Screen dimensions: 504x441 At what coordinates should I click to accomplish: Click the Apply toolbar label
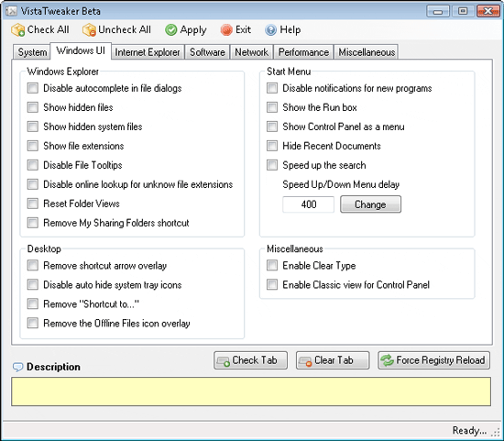[193, 30]
